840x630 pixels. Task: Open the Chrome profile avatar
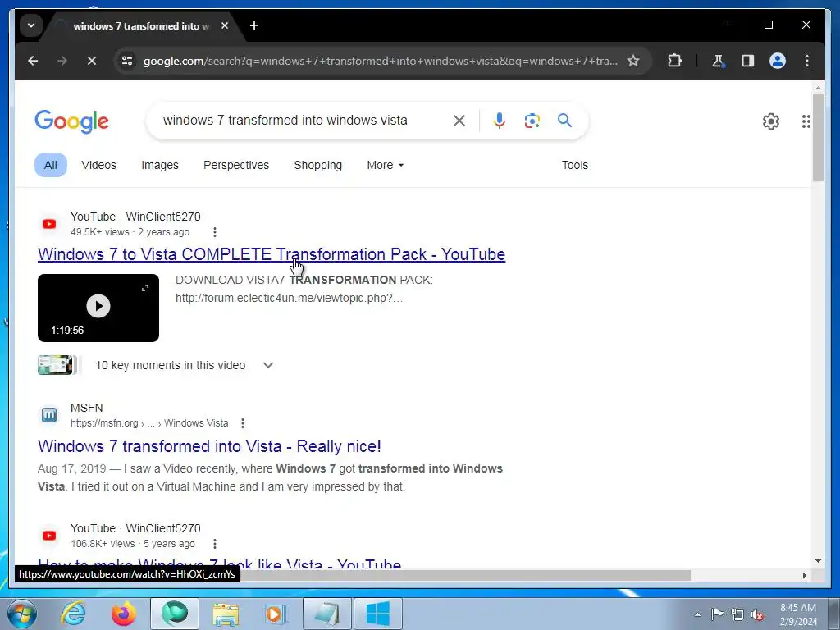[x=778, y=61]
